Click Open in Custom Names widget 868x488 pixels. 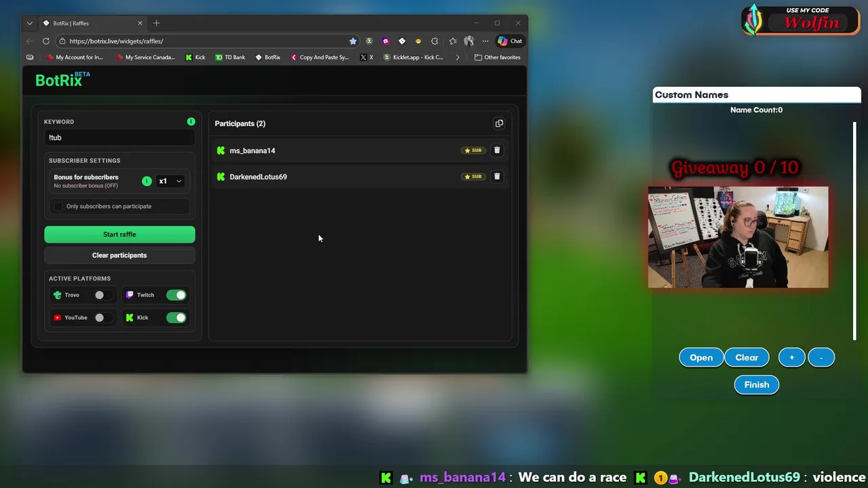pyautogui.click(x=701, y=357)
